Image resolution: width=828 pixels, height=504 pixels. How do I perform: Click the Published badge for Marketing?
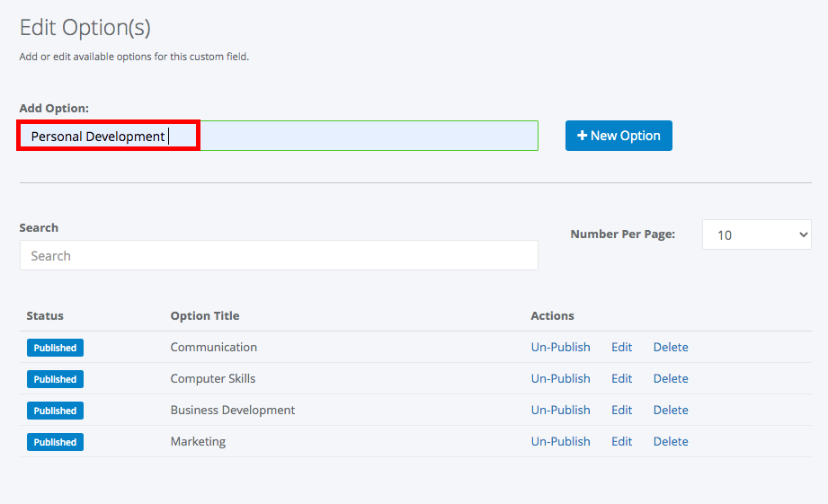point(55,442)
